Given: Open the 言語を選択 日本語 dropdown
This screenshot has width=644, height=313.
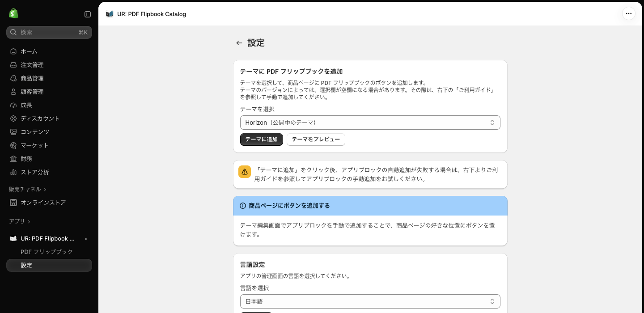Looking at the screenshot, I should (x=370, y=301).
